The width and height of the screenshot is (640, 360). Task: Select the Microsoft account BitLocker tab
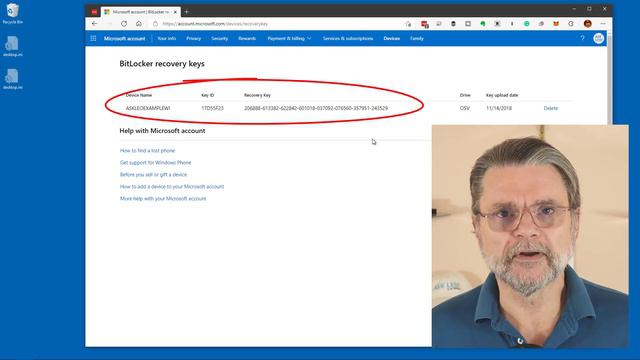coord(141,12)
